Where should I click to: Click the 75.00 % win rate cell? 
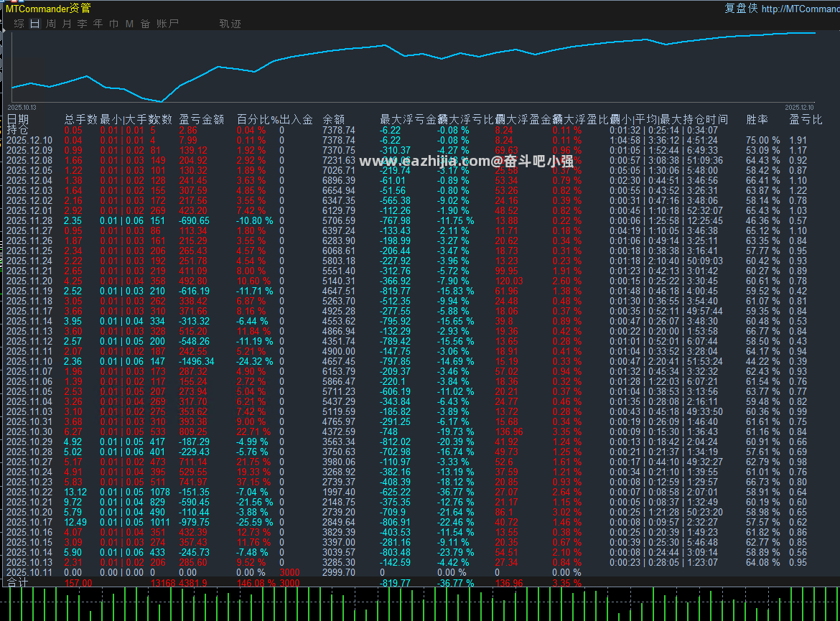tap(763, 141)
